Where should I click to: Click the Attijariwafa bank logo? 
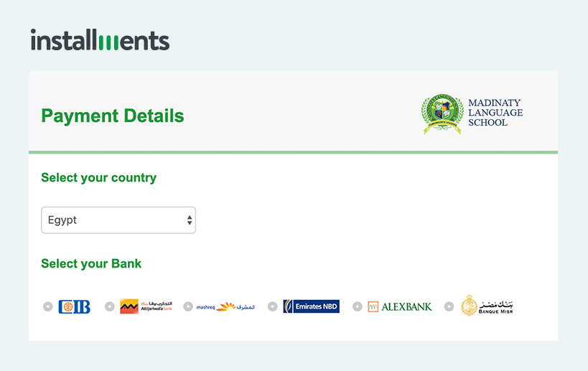146,306
